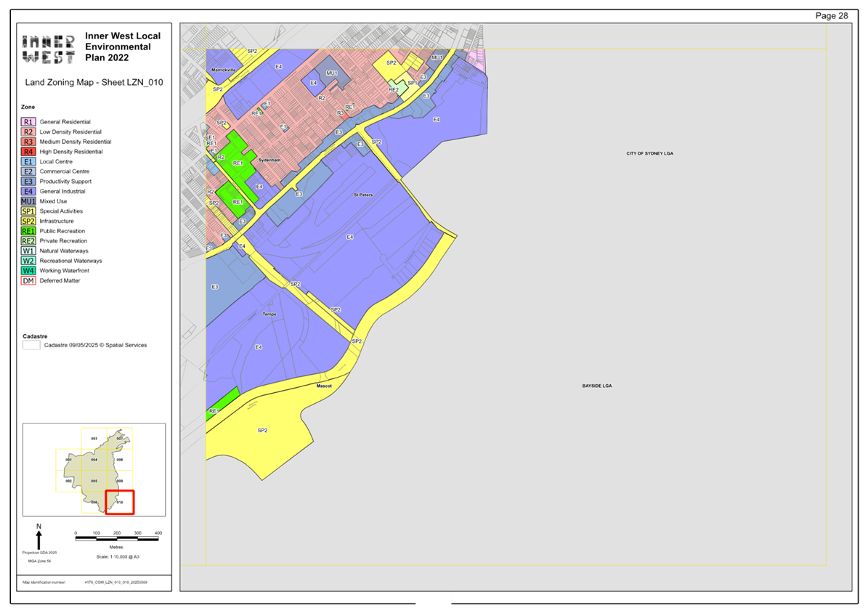The width and height of the screenshot is (868, 613).
Task: Click the 'Sydenham' suburb label on map
Action: coord(269,160)
